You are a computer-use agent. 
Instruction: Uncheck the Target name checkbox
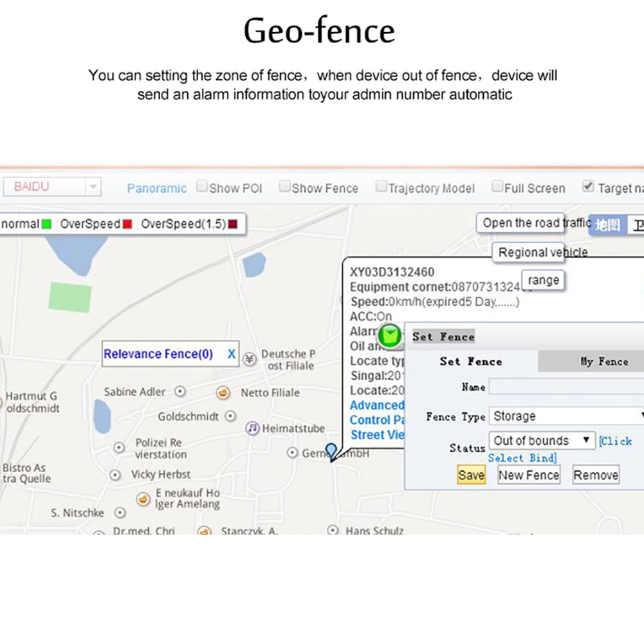(x=588, y=187)
